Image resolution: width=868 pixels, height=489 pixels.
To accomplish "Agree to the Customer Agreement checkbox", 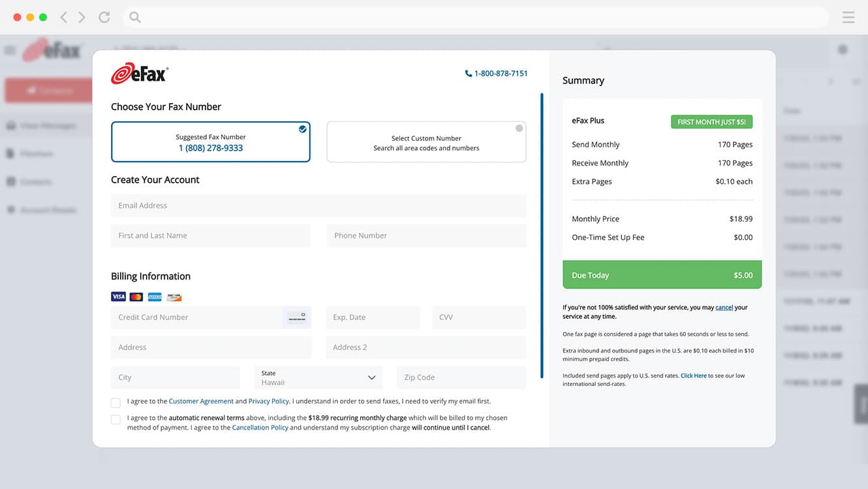I will click(x=116, y=402).
